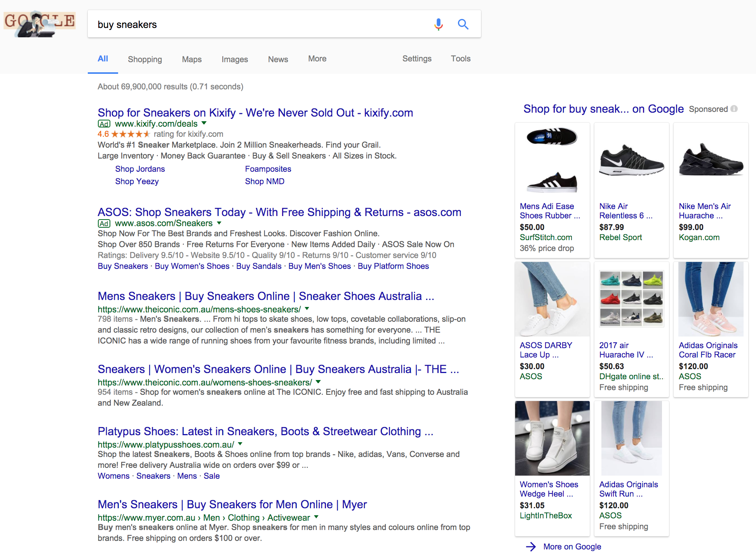
Task: Click the Adidas Originals Swift Run title
Action: [x=629, y=489]
